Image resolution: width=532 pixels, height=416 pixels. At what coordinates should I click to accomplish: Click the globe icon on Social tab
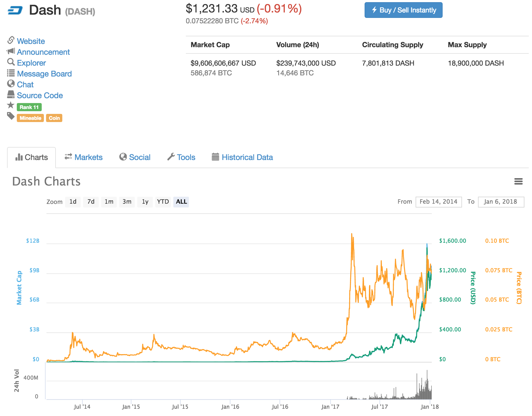click(123, 157)
